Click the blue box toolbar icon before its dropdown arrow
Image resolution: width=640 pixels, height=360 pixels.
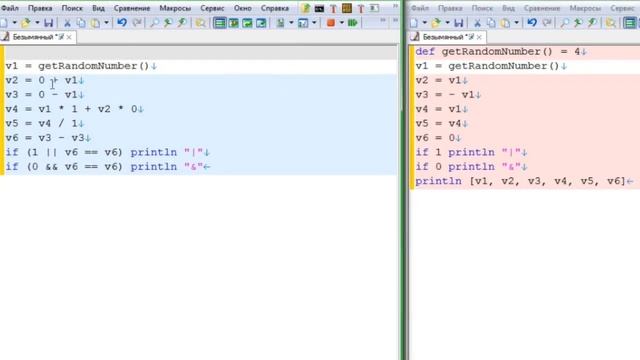[303, 23]
